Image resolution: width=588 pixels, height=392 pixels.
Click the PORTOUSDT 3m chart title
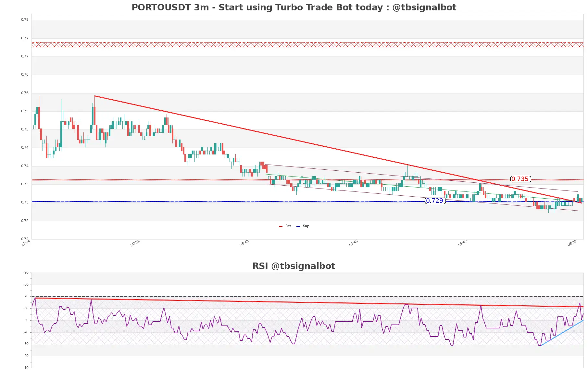294,7
